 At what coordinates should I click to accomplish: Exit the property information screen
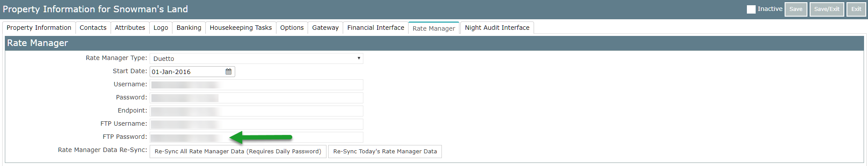[x=856, y=9]
